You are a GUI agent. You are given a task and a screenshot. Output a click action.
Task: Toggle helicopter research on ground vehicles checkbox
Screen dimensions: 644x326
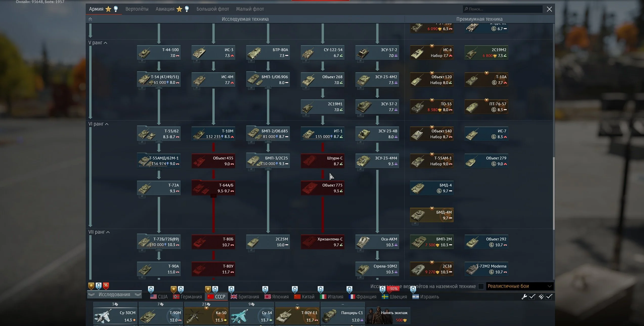click(481, 286)
